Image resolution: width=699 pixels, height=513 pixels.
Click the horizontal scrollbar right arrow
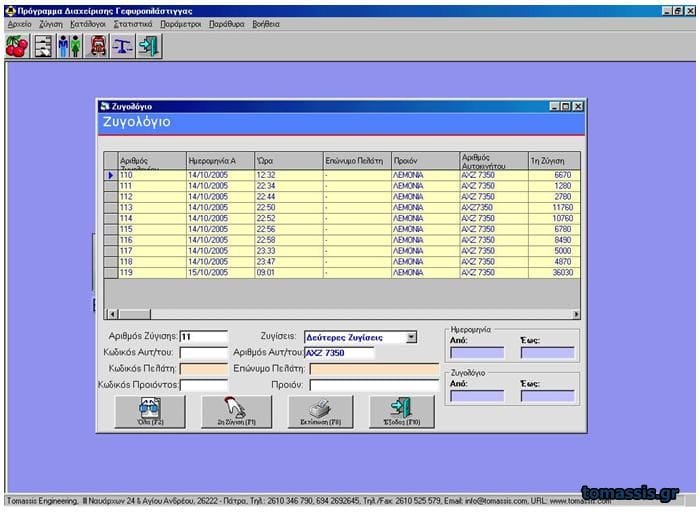click(x=576, y=314)
